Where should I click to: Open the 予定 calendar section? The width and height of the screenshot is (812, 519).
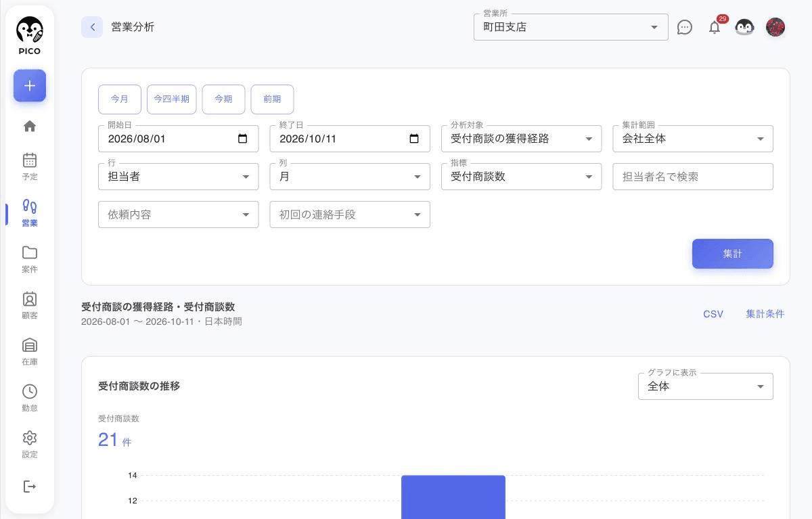click(x=30, y=166)
